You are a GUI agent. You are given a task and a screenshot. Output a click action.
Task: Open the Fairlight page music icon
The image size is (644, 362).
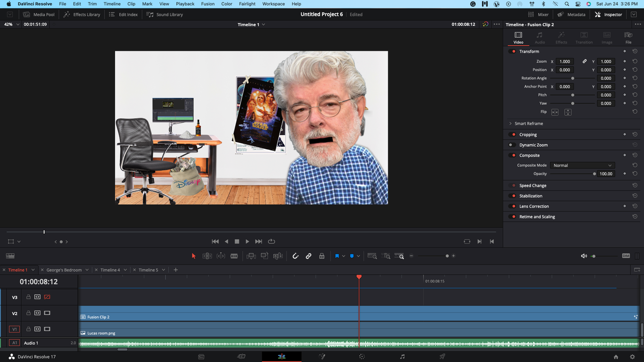click(x=402, y=356)
